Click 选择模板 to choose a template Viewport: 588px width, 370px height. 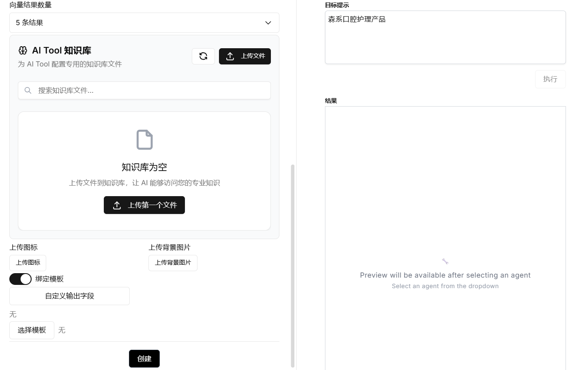click(x=32, y=330)
